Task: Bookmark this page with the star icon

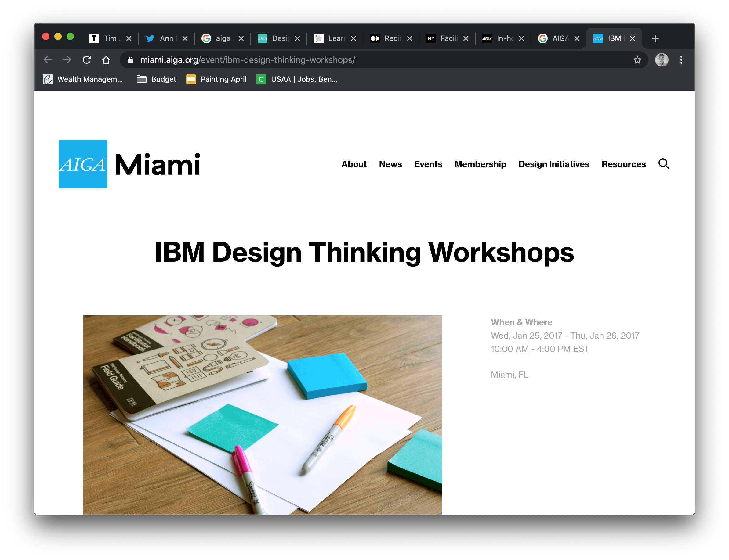Action: 637,60
